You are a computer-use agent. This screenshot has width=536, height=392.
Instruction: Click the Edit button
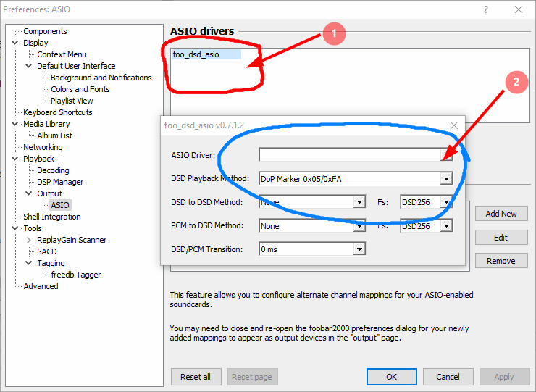pos(501,238)
